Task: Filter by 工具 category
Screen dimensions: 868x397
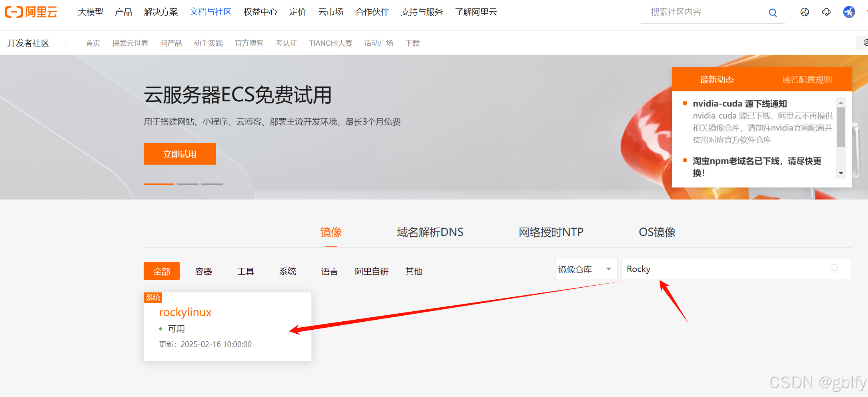Action: [x=246, y=271]
